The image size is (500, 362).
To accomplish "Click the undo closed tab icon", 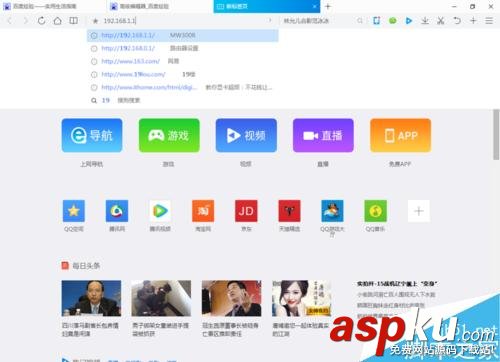I will tap(457, 21).
